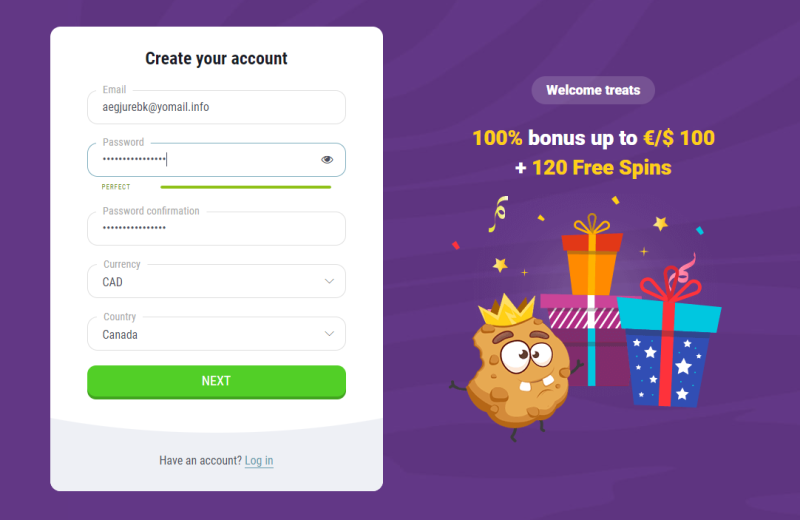Click the Email input field
Image resolution: width=800 pixels, height=520 pixels.
(x=216, y=107)
